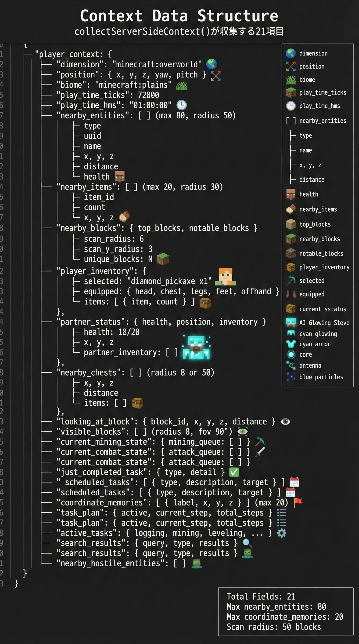This screenshot has height=644, width=359.
Task: Select villager head icon beside tree's health row
Action: (x=120, y=176)
